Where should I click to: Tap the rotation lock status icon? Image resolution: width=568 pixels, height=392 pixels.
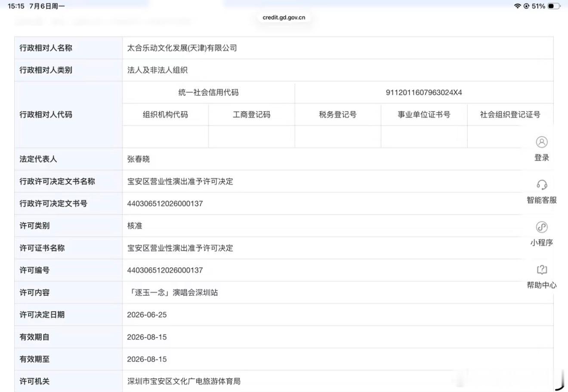point(527,6)
